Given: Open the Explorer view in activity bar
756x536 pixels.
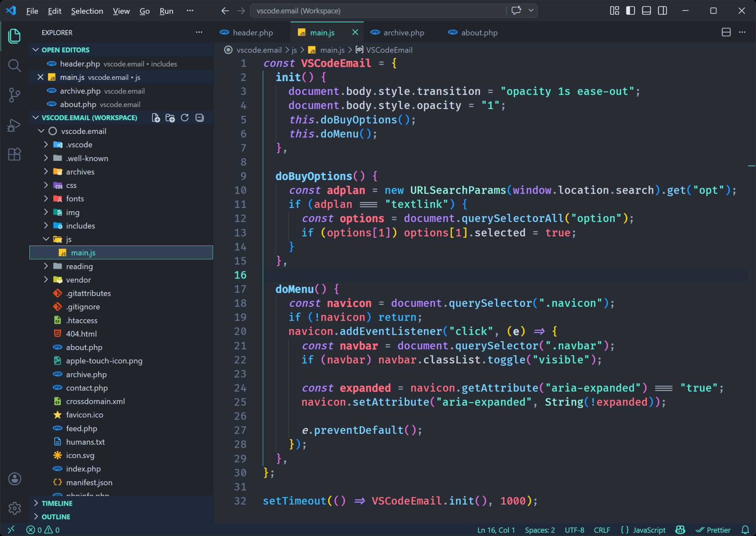Looking at the screenshot, I should [14, 36].
